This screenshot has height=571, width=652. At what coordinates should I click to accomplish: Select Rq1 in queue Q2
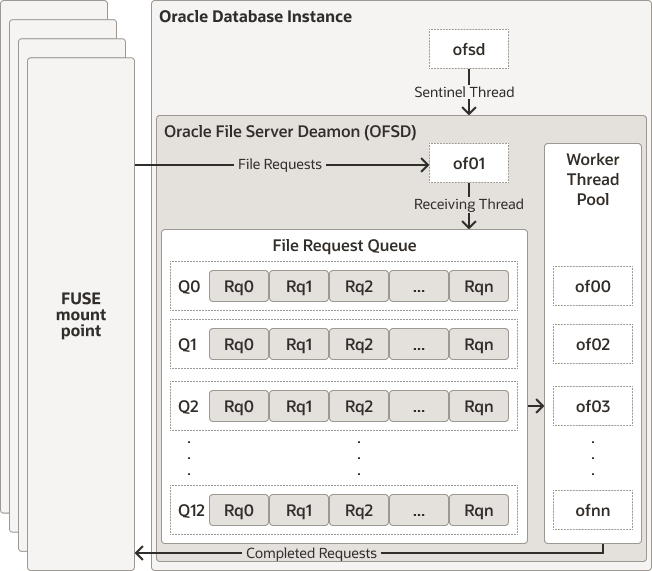click(x=299, y=406)
